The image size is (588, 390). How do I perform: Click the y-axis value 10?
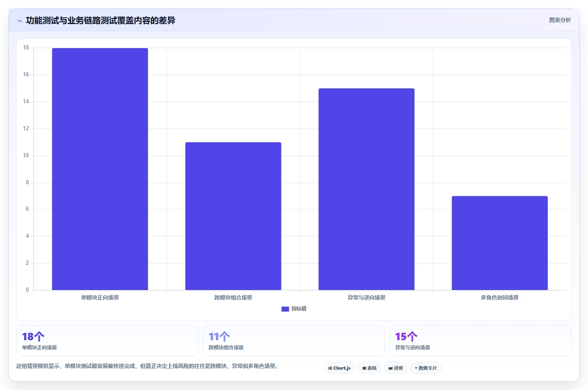(x=26, y=156)
